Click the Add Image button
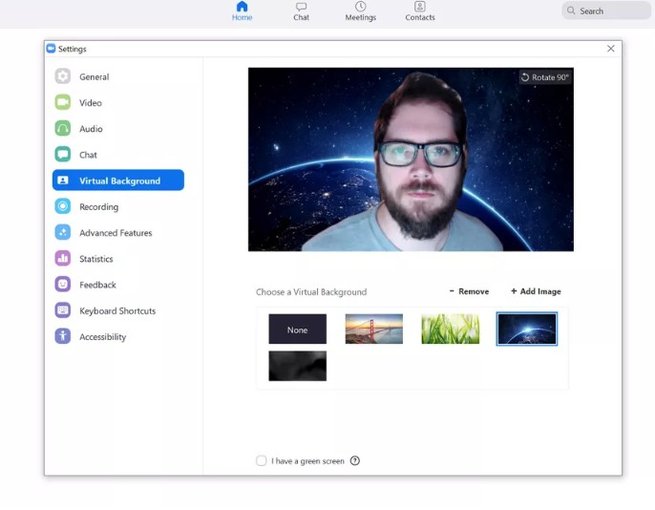This screenshot has width=655, height=510. (536, 292)
